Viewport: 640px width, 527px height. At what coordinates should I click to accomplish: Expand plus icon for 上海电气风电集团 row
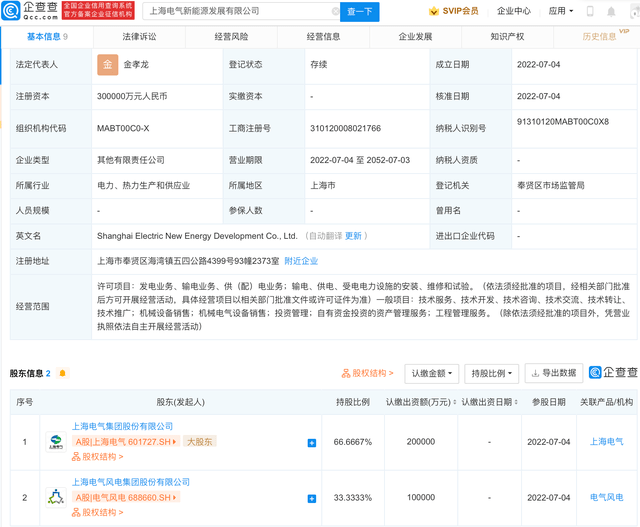pyautogui.click(x=312, y=498)
